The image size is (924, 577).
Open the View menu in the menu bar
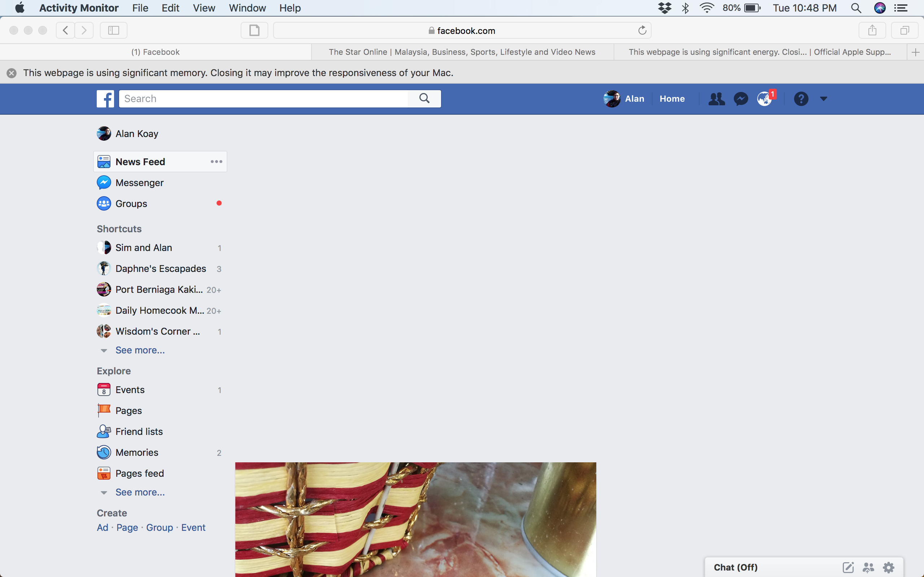pyautogui.click(x=204, y=8)
